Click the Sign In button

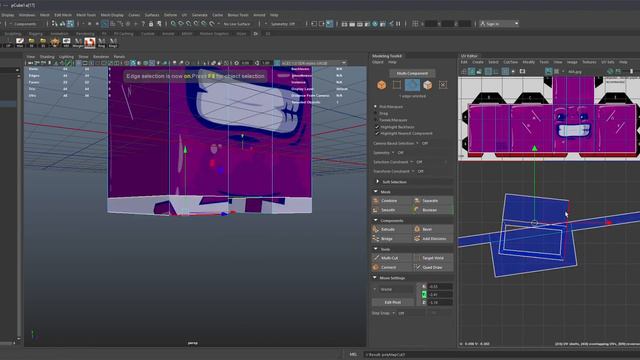(x=499, y=24)
